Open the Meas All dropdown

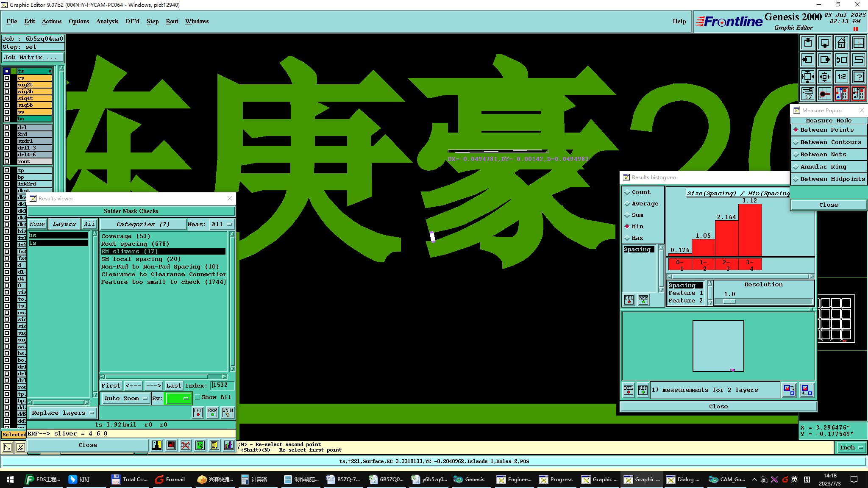(222, 225)
